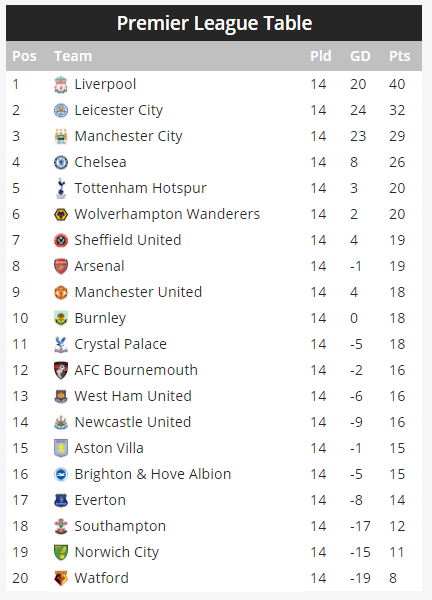Click the Chelsea badge icon
The image size is (432, 600).
(61, 163)
